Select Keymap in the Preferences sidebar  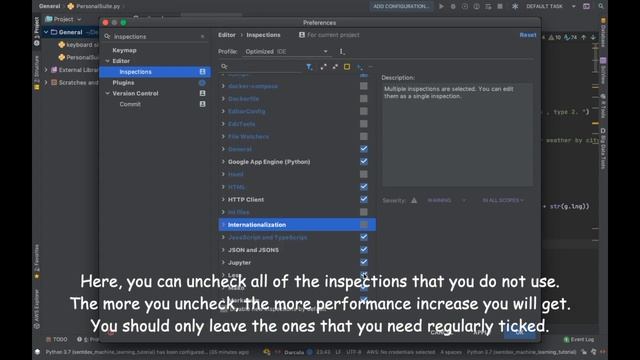point(124,50)
